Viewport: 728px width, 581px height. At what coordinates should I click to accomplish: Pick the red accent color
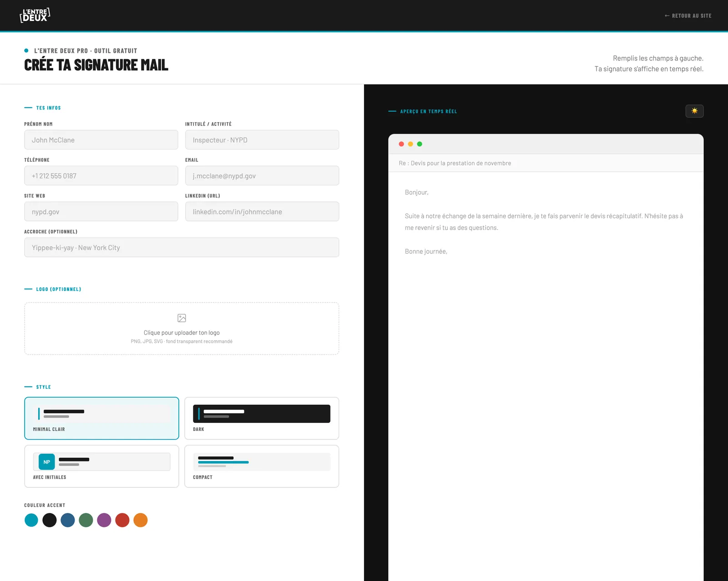pyautogui.click(x=122, y=520)
